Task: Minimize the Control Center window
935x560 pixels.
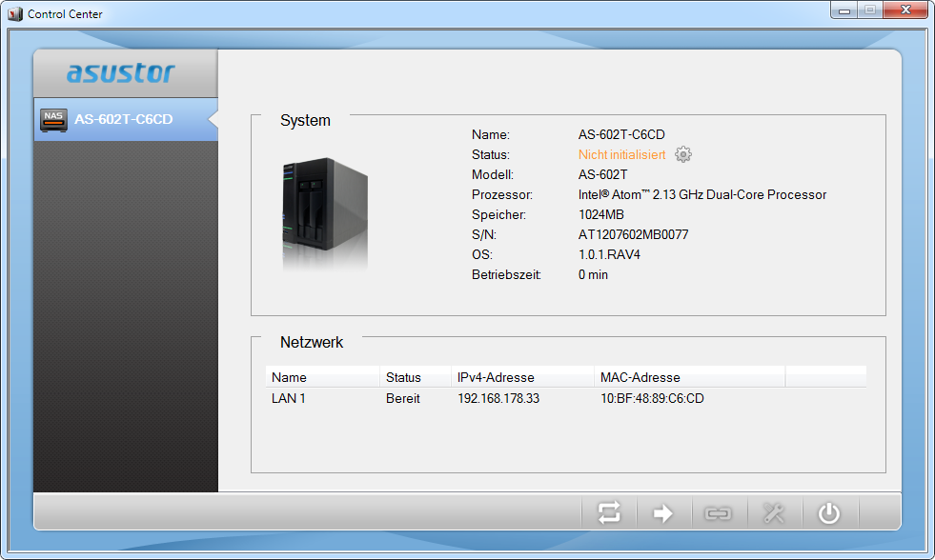Action: point(844,10)
